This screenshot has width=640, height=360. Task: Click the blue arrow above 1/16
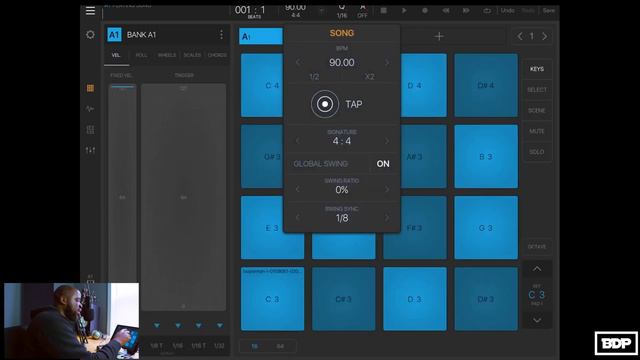tap(178, 325)
